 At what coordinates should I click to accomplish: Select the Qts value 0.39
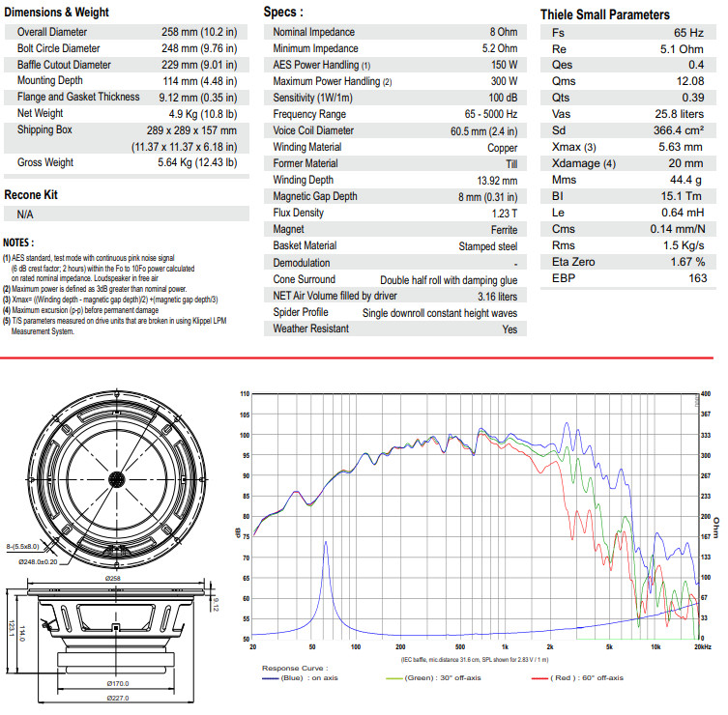point(693,98)
